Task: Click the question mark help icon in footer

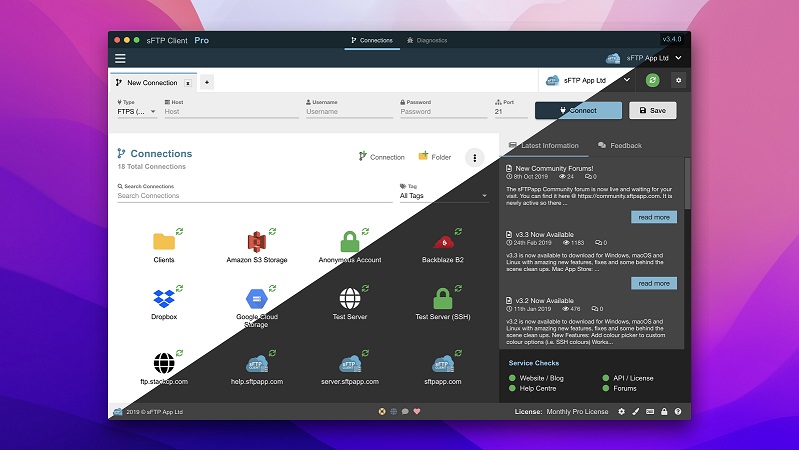Action: (678, 411)
